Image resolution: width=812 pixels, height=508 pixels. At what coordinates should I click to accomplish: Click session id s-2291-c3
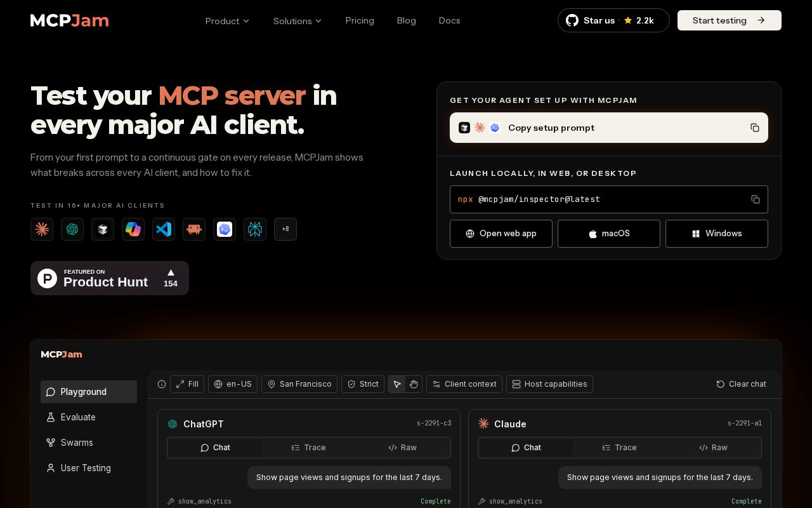(x=434, y=423)
